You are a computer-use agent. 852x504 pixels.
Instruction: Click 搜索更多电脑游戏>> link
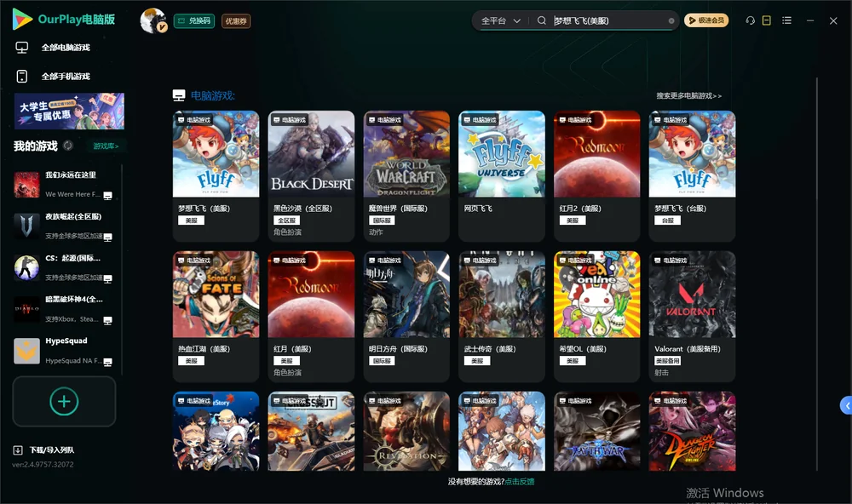coord(689,96)
